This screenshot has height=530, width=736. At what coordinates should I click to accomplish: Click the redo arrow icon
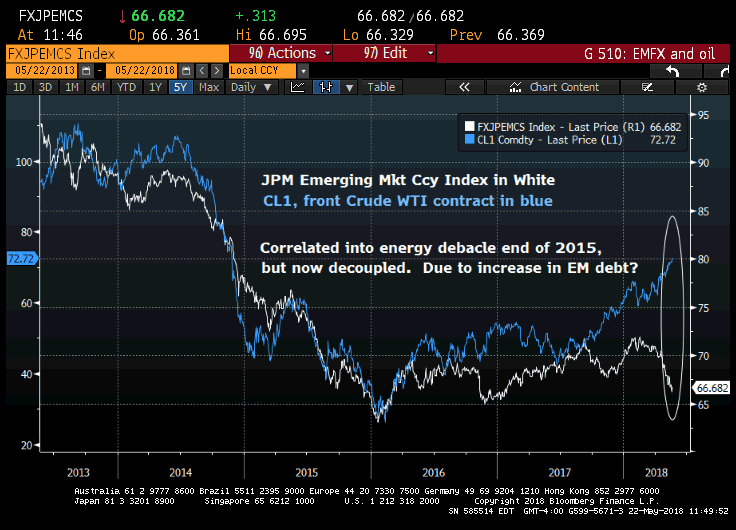pyautogui.click(x=723, y=71)
